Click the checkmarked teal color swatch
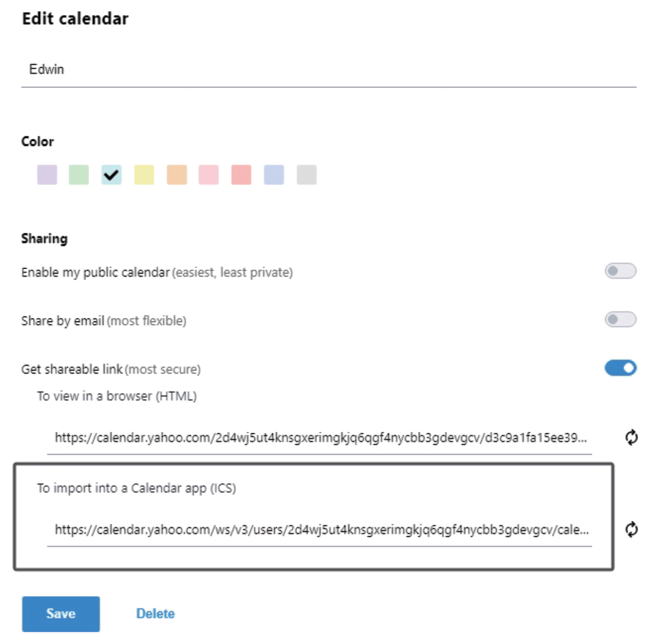The height and width of the screenshot is (644, 657). pyautogui.click(x=111, y=175)
